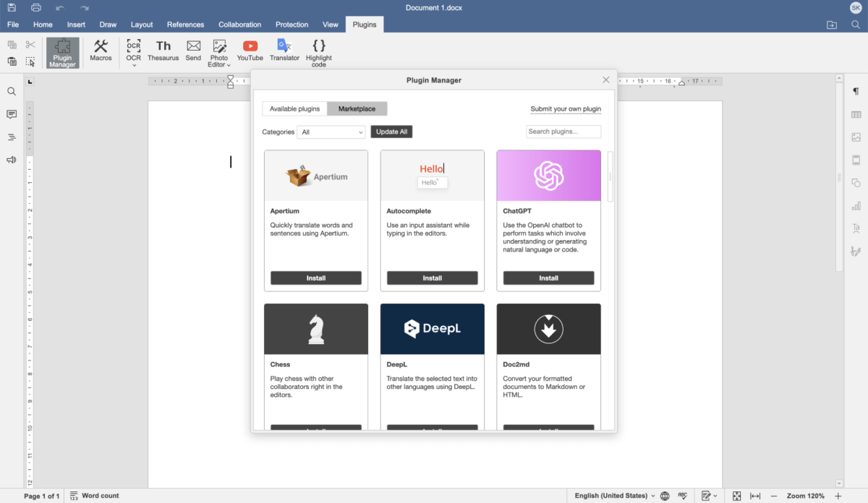Open English (United States) language dropdown
The height and width of the screenshot is (503, 868).
click(x=615, y=496)
